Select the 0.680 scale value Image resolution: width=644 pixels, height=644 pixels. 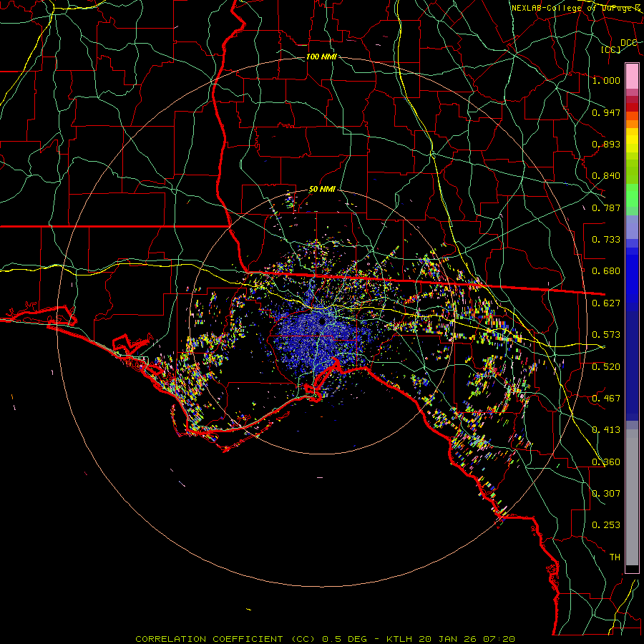pos(606,271)
